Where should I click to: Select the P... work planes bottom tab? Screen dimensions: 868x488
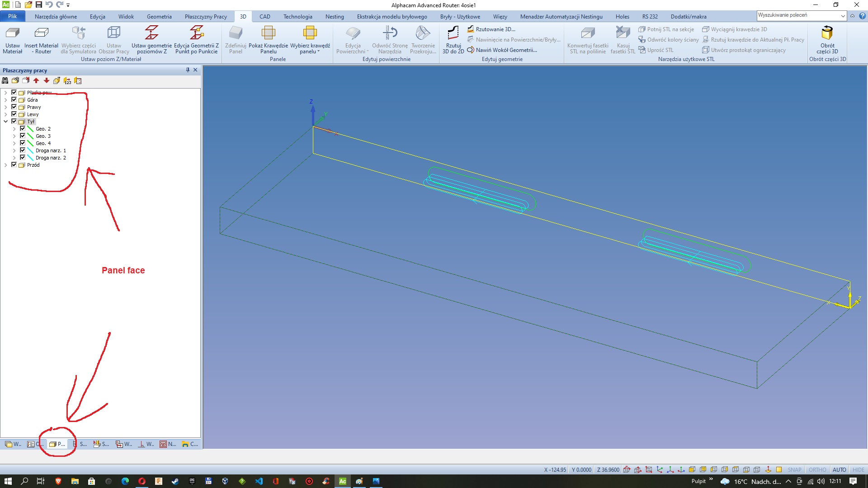click(x=57, y=444)
